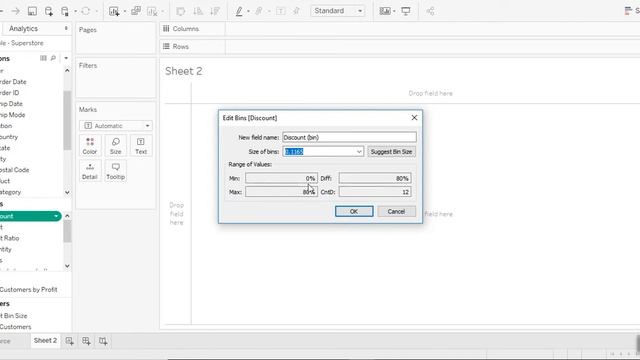Click OK in the Edit Bins dialog

pyautogui.click(x=354, y=211)
